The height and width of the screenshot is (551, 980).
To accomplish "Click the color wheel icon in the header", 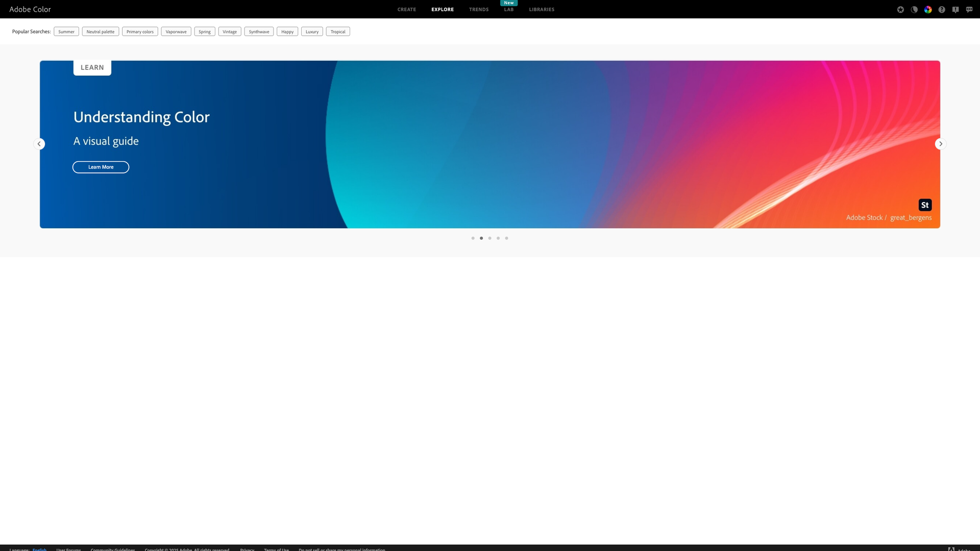I will pos(928,9).
